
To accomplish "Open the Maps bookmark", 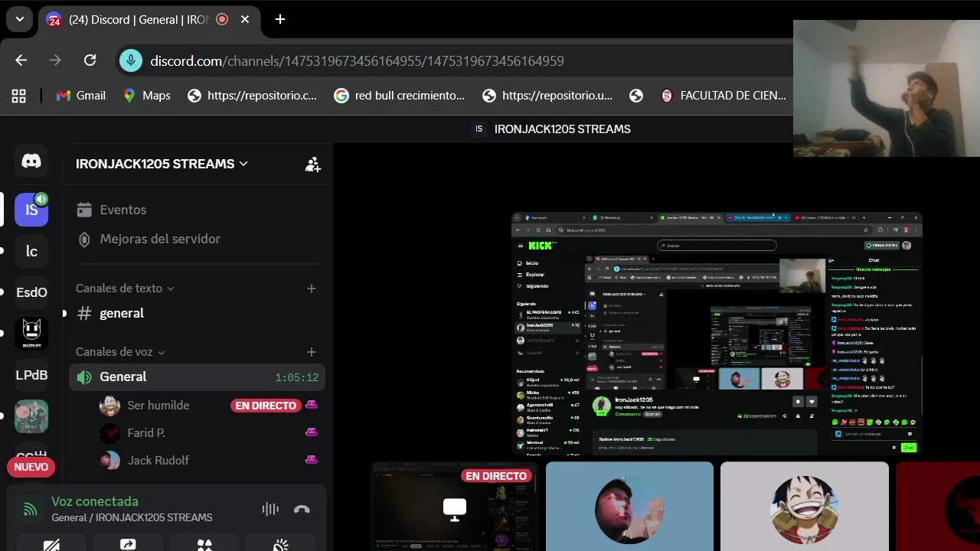I will pyautogui.click(x=146, y=96).
